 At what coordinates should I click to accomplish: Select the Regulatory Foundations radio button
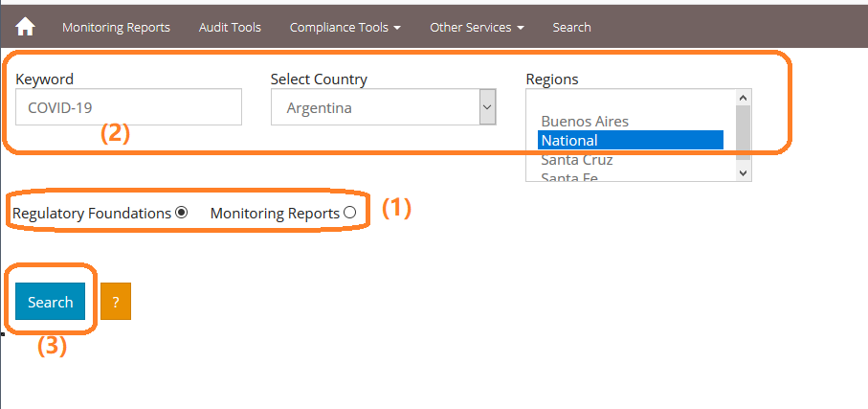tap(181, 213)
